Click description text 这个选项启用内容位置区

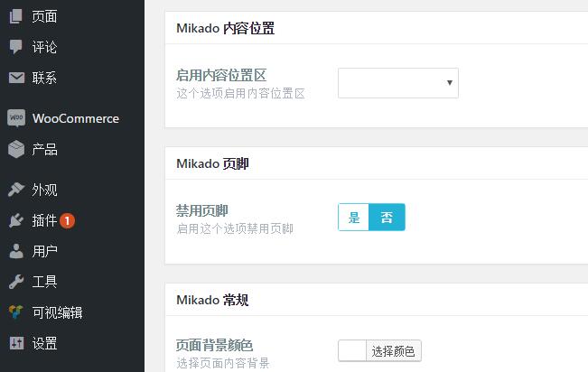[x=240, y=93]
